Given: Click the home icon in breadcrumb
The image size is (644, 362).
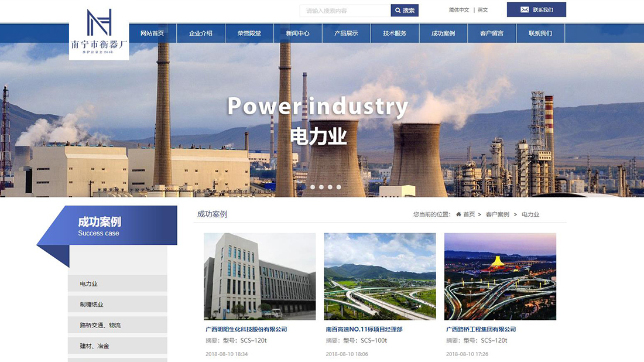Looking at the screenshot, I should coord(458,214).
